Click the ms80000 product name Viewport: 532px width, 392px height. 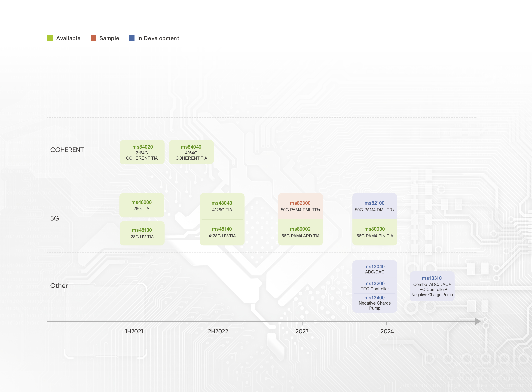click(374, 229)
